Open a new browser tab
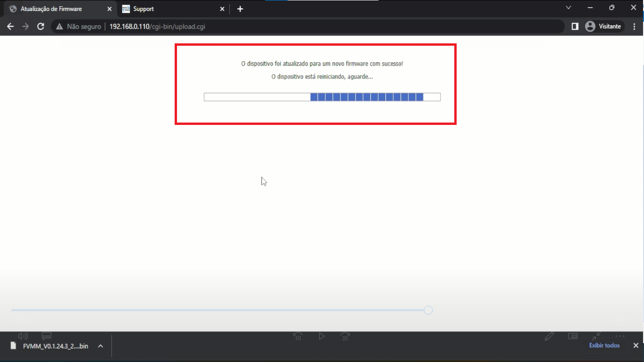 pos(240,9)
